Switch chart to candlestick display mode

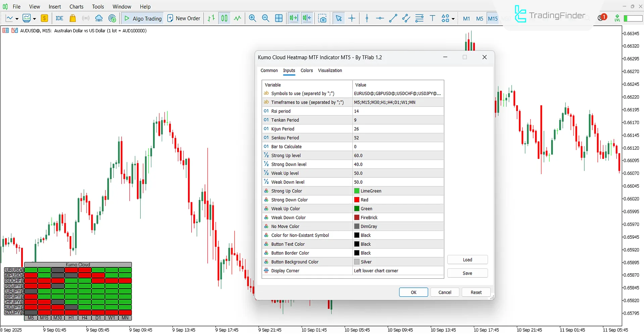click(224, 18)
